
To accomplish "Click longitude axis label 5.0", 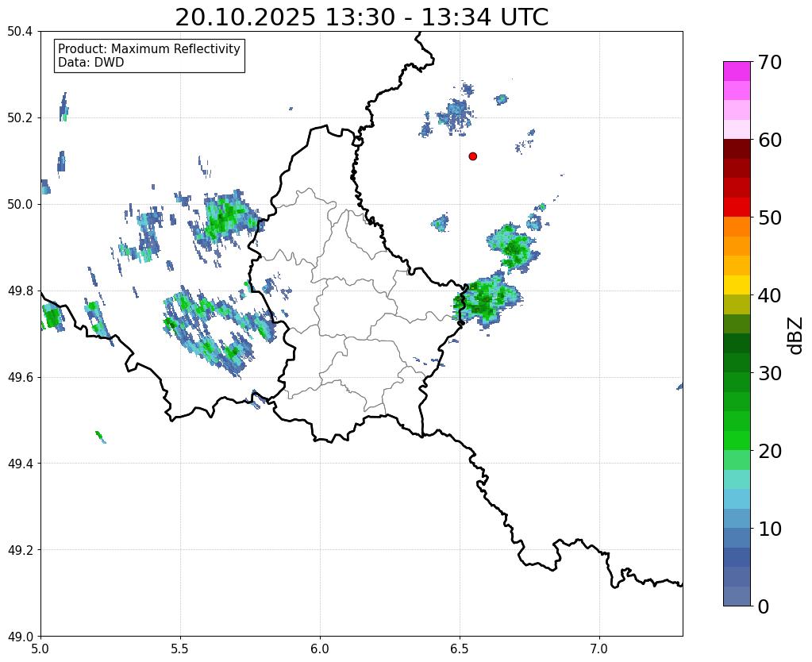I will click(x=40, y=649).
